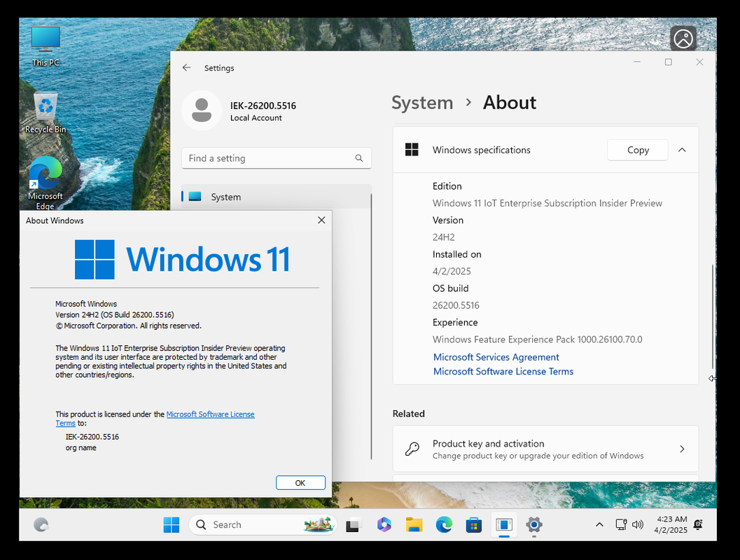Select System in Settings sidebar
The image size is (740, 560).
[276, 197]
